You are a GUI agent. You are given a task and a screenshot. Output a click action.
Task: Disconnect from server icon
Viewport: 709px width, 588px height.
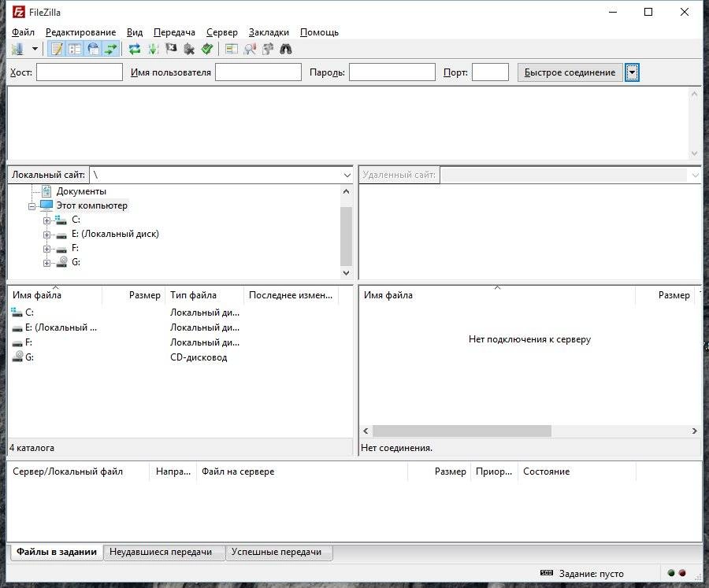click(189, 49)
